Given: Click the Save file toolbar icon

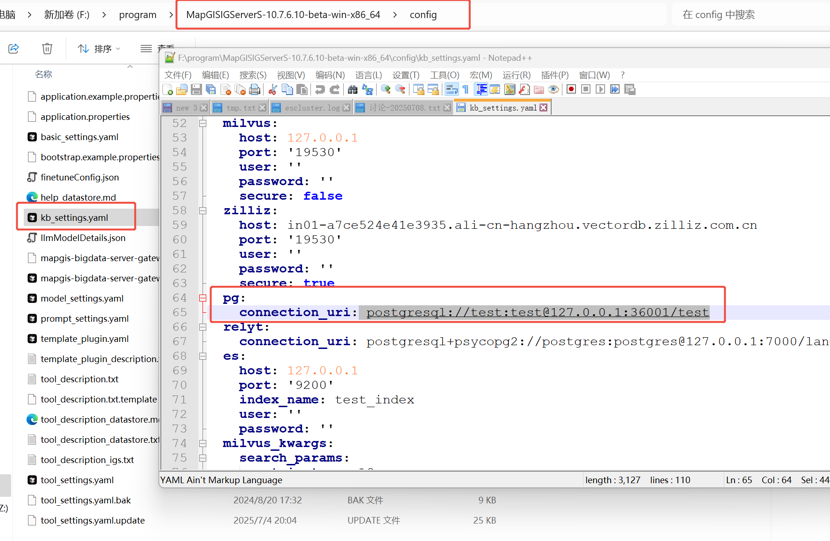Looking at the screenshot, I should (x=197, y=90).
